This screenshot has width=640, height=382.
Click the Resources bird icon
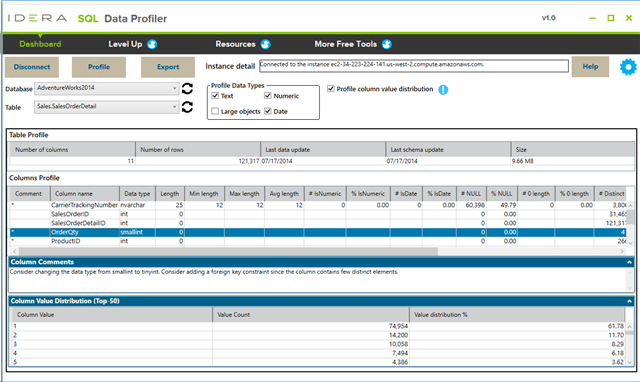[x=266, y=44]
